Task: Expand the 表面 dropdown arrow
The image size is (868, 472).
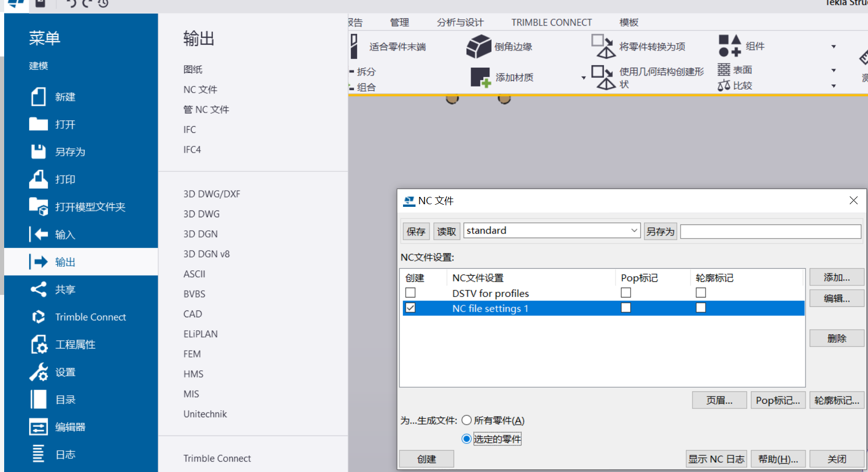Action: tap(834, 70)
